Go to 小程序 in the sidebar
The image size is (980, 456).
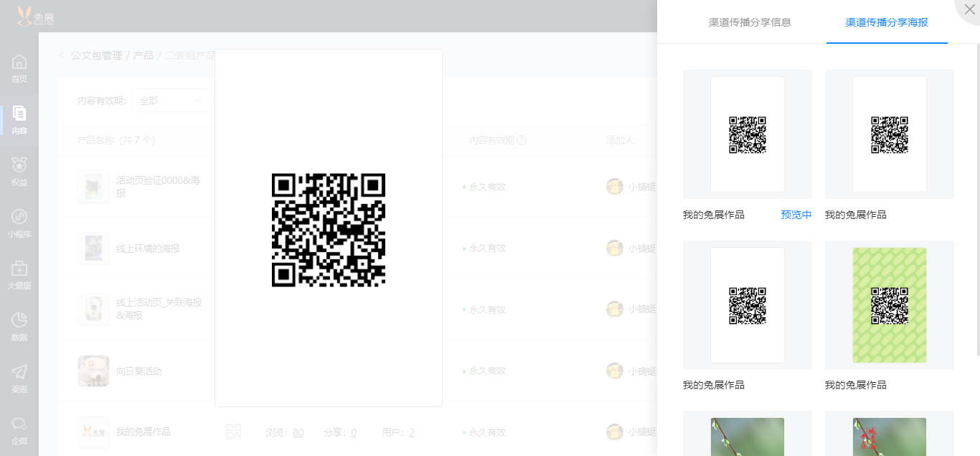coord(19,223)
